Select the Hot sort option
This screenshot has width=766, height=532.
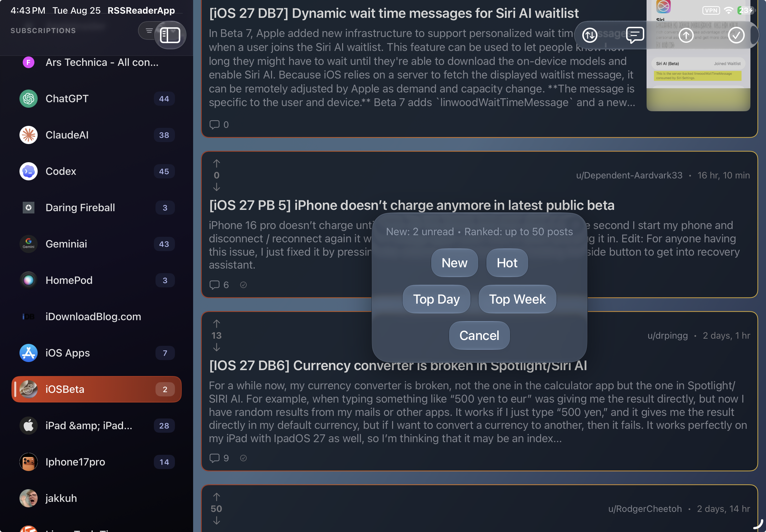click(507, 263)
